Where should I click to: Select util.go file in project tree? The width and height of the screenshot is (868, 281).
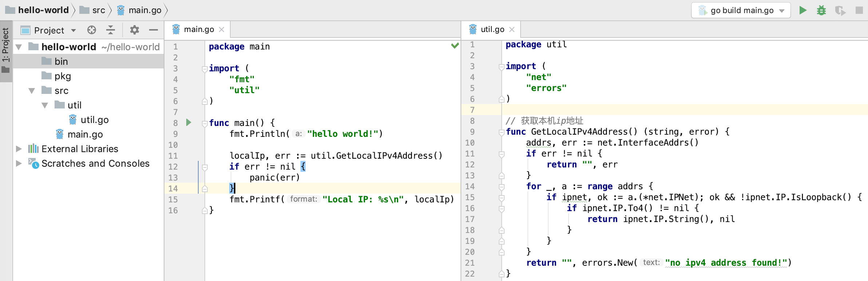[x=95, y=120]
